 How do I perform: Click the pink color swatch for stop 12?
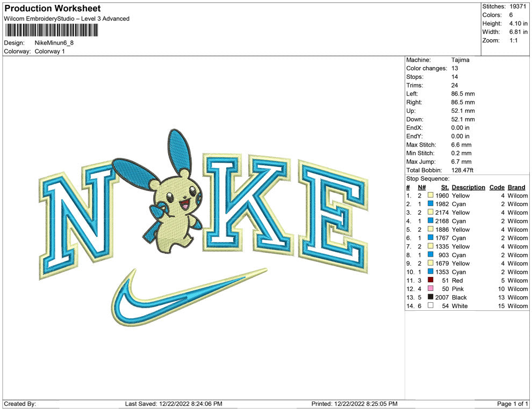pos(430,288)
